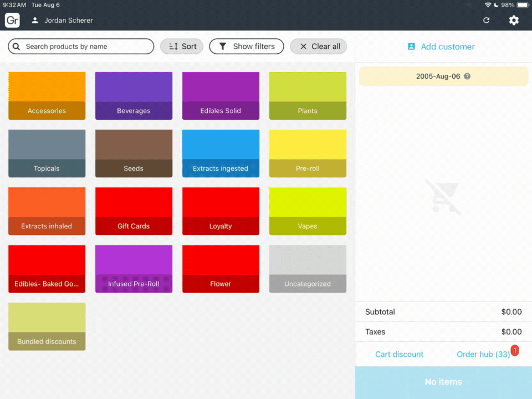The width and height of the screenshot is (532, 399).
Task: Open the Sort options
Action: 182,47
